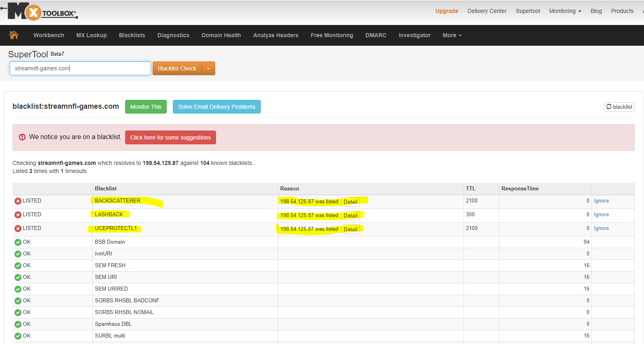The height and width of the screenshot is (344, 644).
Task: Click the UCEPROTECTL1 blacklist name
Action: click(116, 228)
